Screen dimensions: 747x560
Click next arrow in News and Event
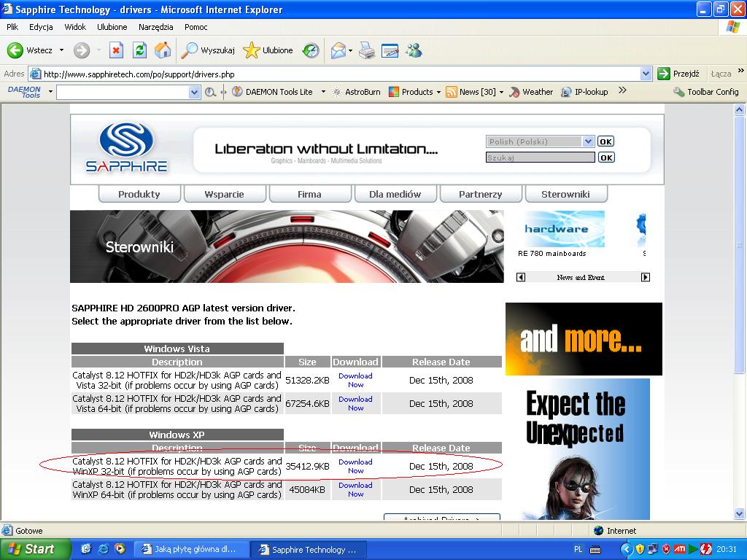[x=646, y=277]
